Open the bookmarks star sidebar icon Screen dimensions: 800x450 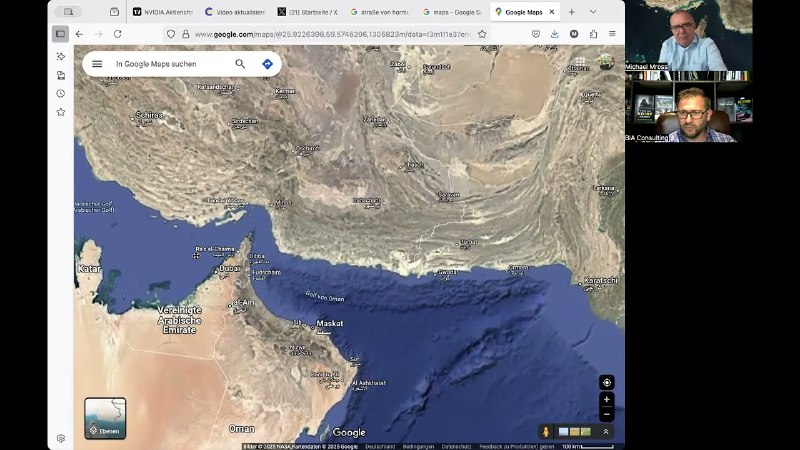pos(61,112)
